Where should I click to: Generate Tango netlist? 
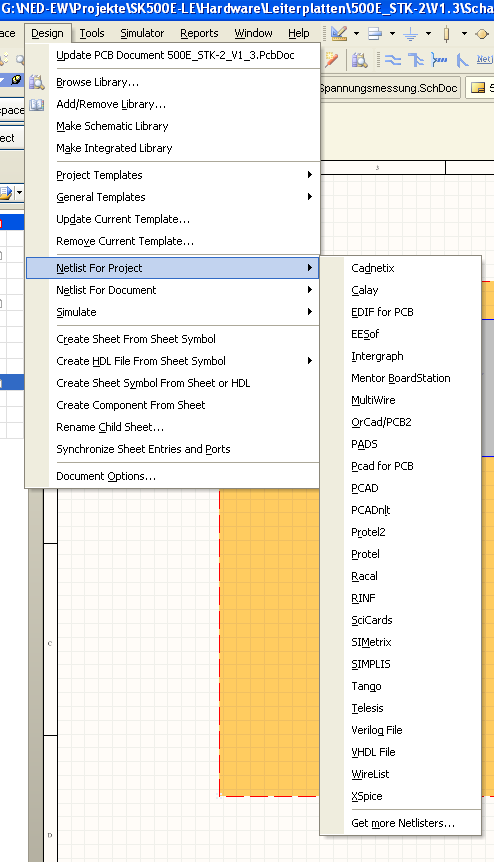(401, 686)
